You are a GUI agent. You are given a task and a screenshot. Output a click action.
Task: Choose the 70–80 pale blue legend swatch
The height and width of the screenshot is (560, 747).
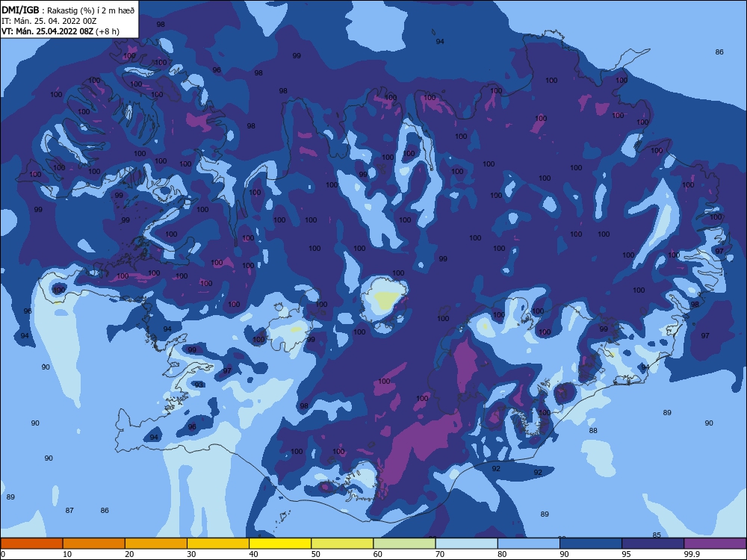pyautogui.click(x=467, y=544)
